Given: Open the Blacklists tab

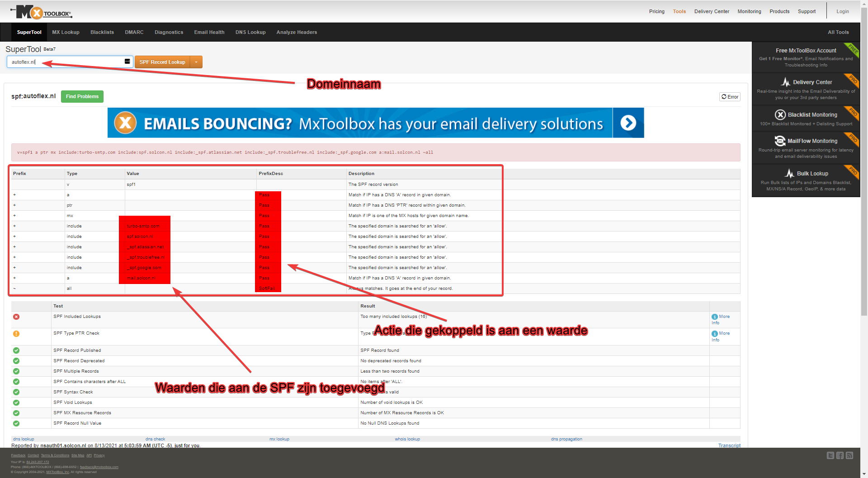Looking at the screenshot, I should pos(102,32).
